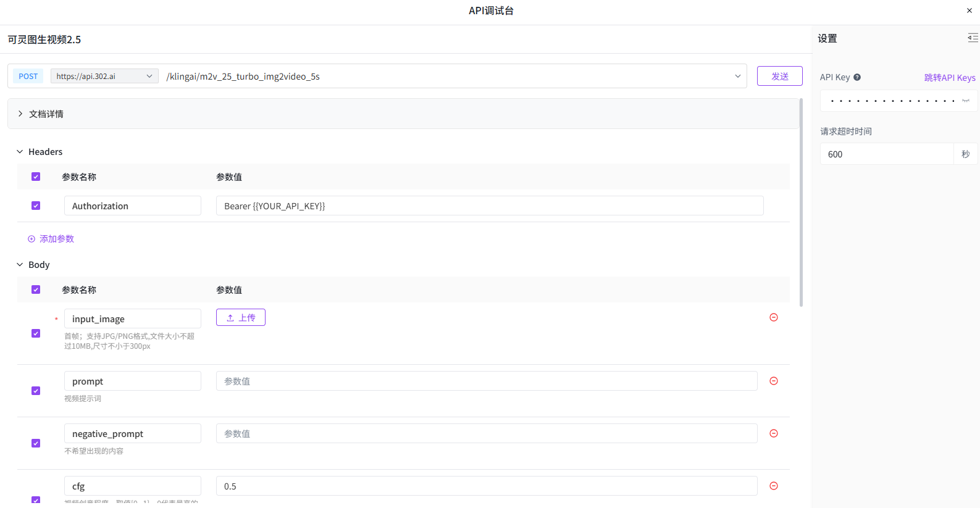Click the API Key help icon
This screenshot has width=980, height=508.
point(857,77)
